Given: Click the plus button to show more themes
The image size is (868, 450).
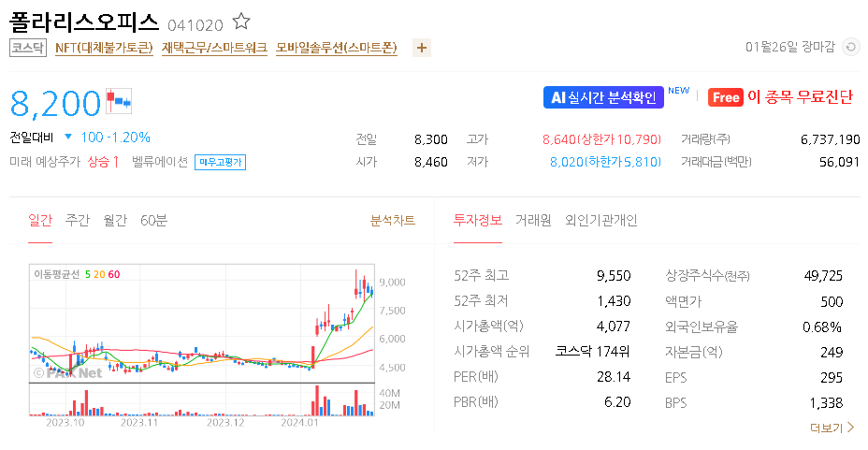Looking at the screenshot, I should coord(421,48).
